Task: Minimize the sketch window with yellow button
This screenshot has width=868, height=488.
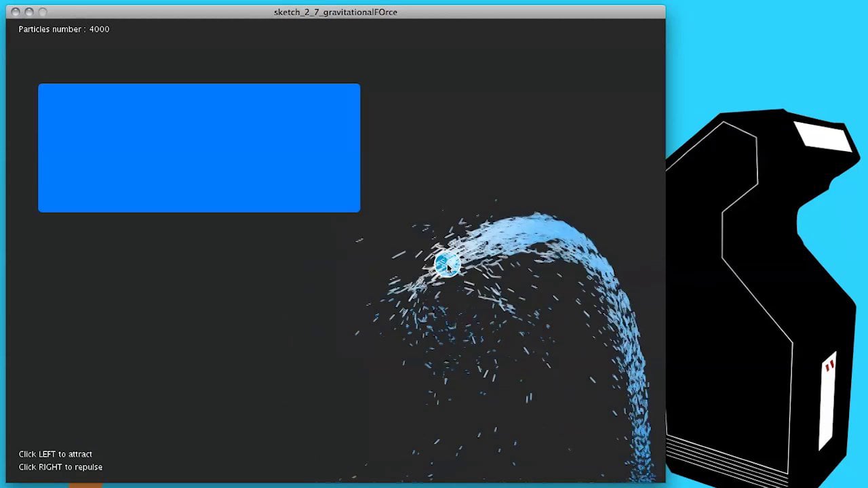Action: point(29,12)
